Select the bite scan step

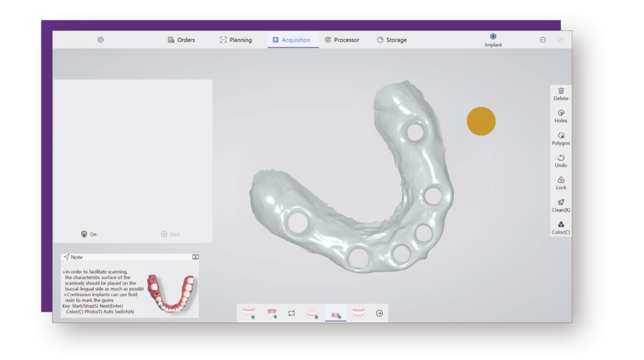(x=358, y=313)
